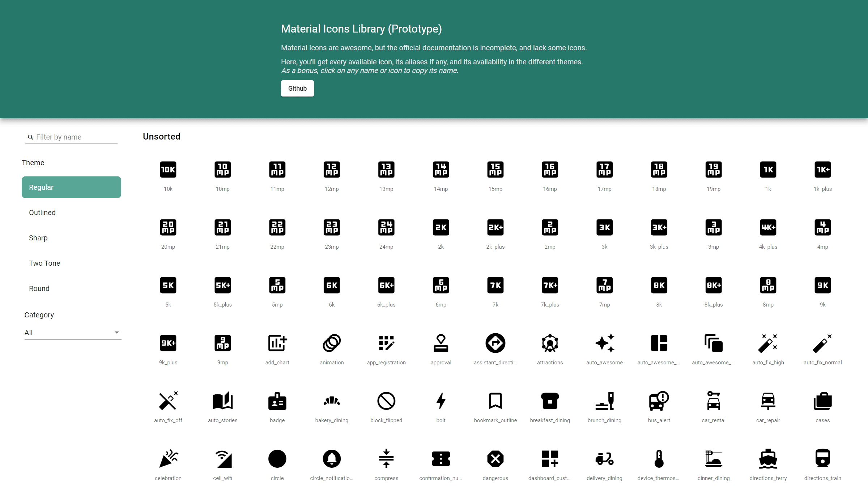The width and height of the screenshot is (868, 488).
Task: Switch to Two Tone theme
Action: (x=45, y=263)
